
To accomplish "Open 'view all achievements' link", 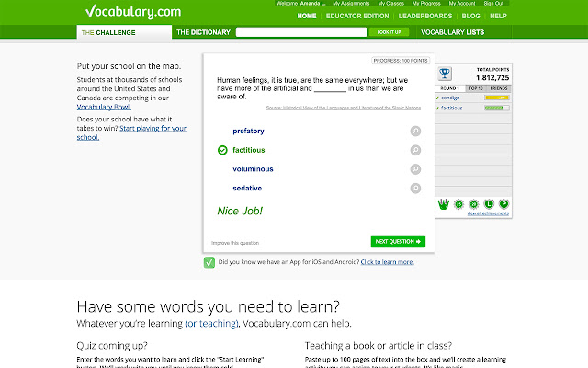I will tap(488, 213).
